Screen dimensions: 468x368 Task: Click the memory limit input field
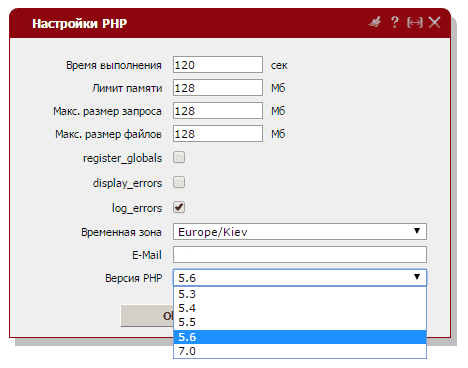218,88
